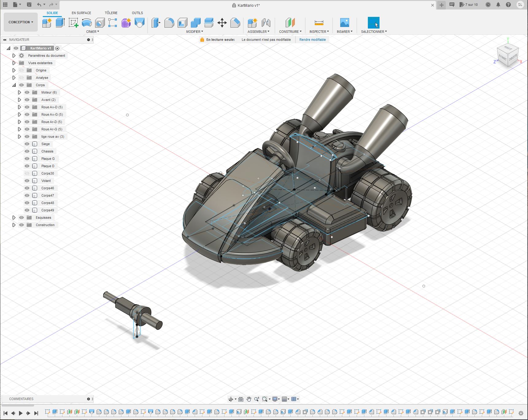Open the data panel grid icon
Viewport: 528px width, 420px height.
point(5,5)
